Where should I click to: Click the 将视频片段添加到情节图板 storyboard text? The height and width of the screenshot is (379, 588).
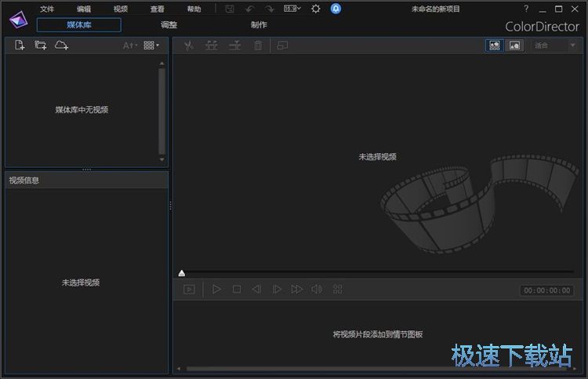tap(378, 334)
